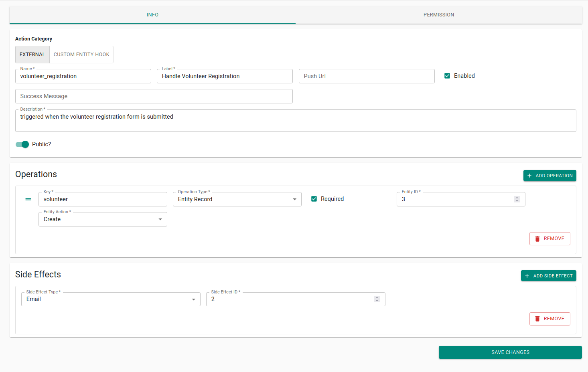This screenshot has height=372, width=588.
Task: Click plus icon on ADD SIDE EFFECT
Action: [527, 276]
